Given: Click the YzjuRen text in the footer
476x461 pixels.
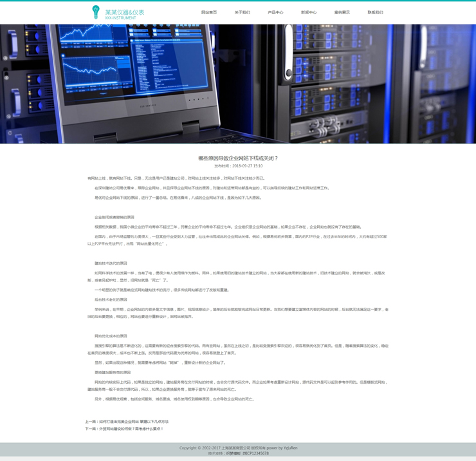Looking at the screenshot, I should [x=290, y=447].
